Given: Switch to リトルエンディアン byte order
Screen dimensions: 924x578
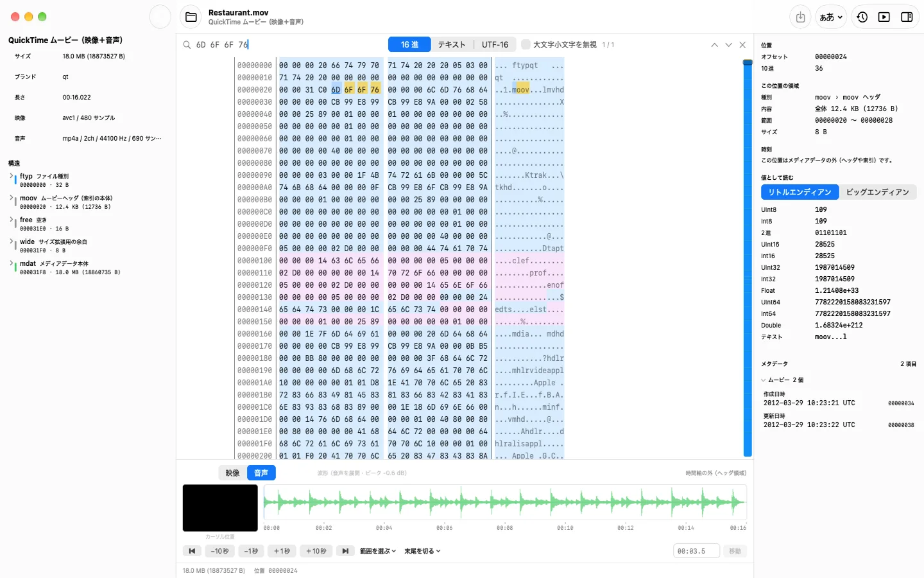Looking at the screenshot, I should point(800,192).
